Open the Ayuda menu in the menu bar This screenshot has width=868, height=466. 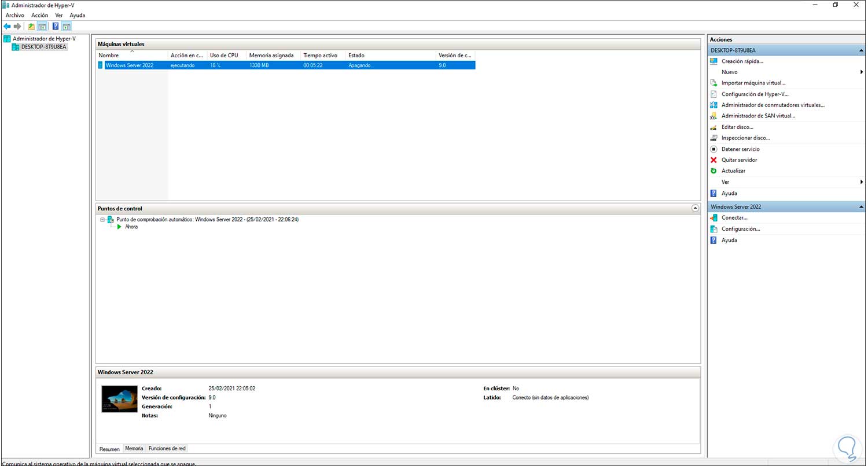(x=77, y=15)
